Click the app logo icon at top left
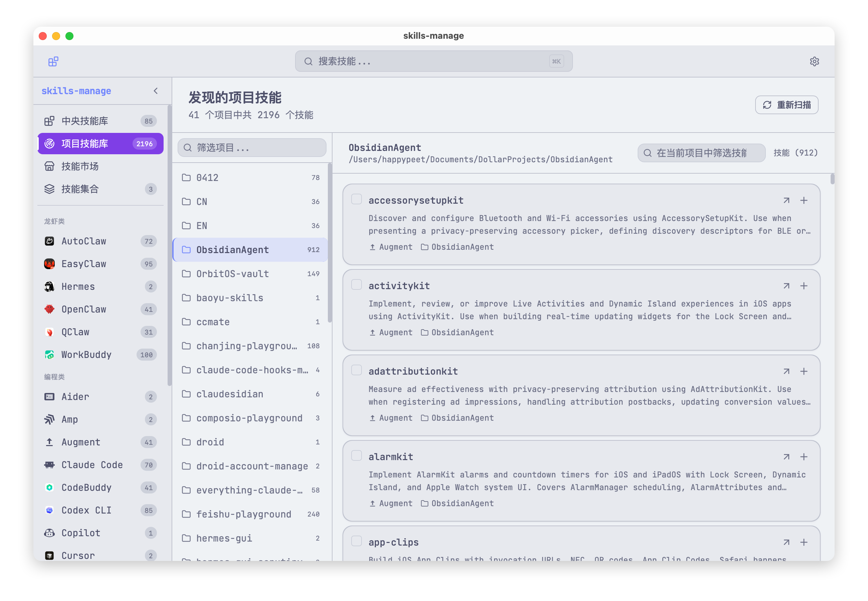The width and height of the screenshot is (868, 601). [53, 61]
